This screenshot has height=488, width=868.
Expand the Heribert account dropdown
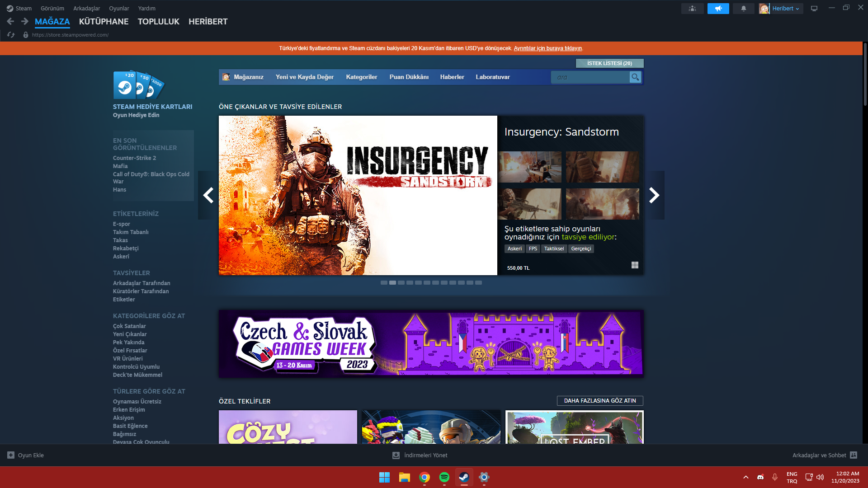785,9
